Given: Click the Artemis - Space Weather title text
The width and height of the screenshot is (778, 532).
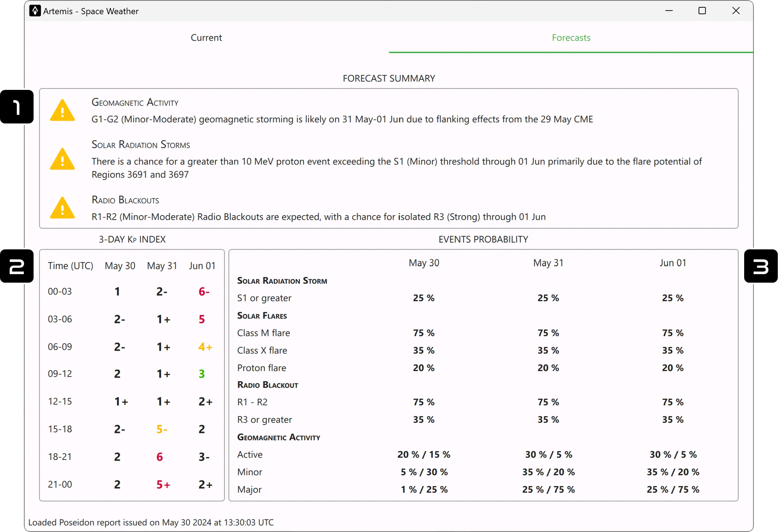Looking at the screenshot, I should (x=91, y=11).
